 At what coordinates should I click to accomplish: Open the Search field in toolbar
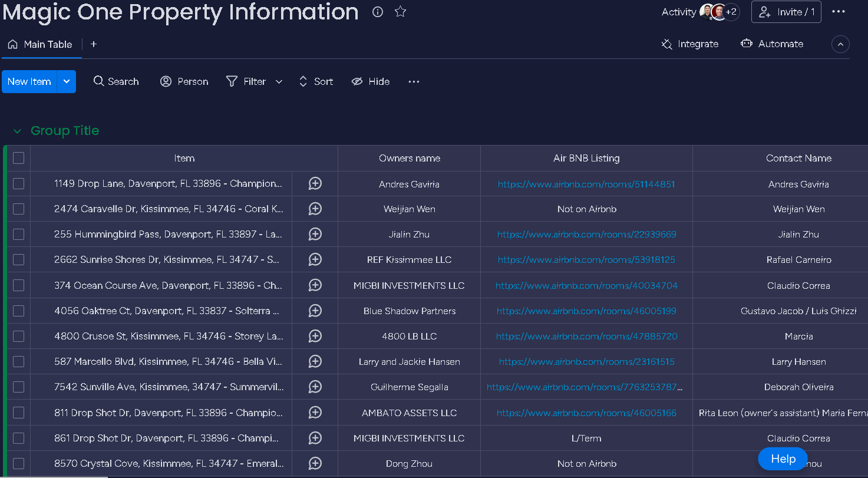coord(116,82)
